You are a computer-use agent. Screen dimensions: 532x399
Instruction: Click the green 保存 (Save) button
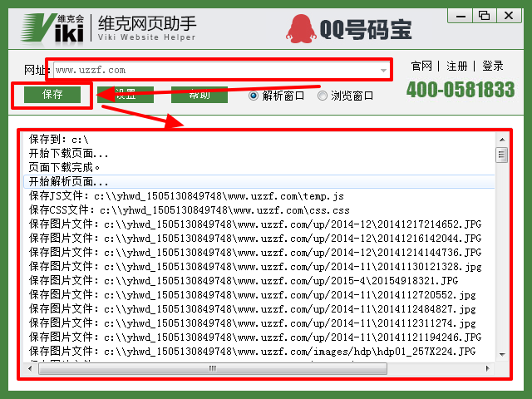click(52, 94)
